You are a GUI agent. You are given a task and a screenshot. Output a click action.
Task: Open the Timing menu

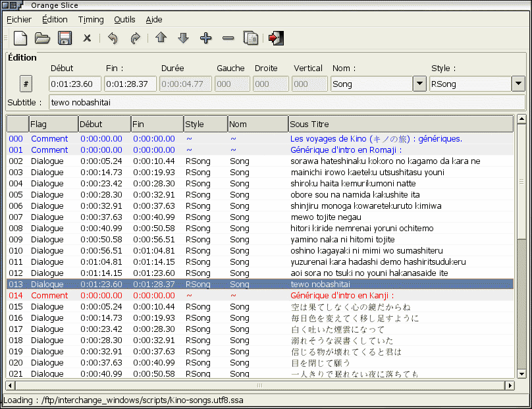[90, 20]
